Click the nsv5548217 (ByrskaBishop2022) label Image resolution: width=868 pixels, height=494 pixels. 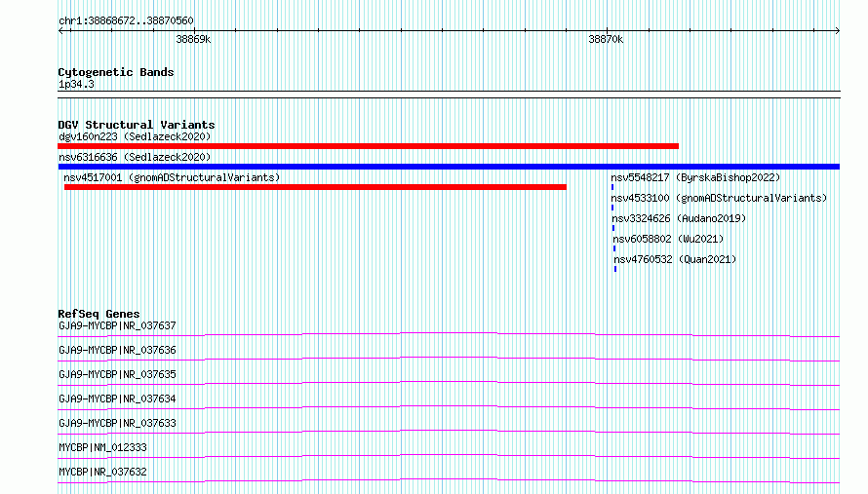pos(695,177)
